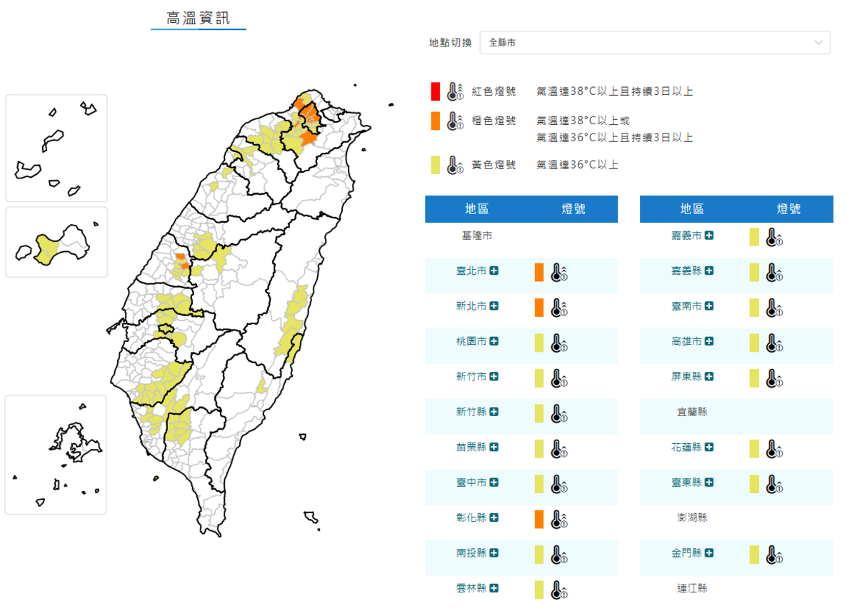
Task: Expand 南投縣 plus icon
Action: [494, 552]
